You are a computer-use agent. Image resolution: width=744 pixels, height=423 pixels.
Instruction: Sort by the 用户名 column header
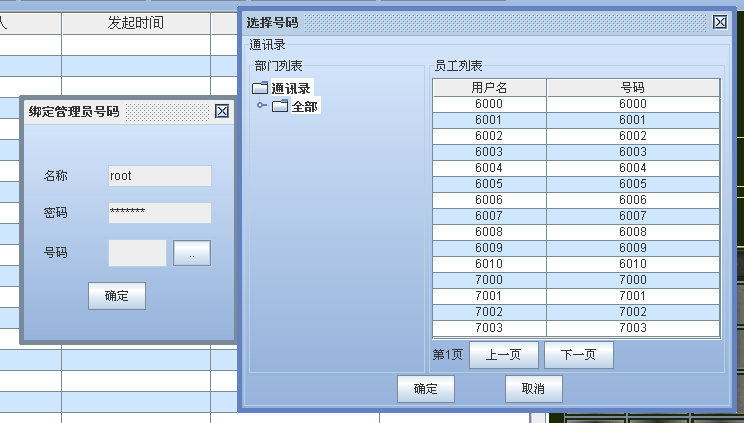tap(489, 88)
